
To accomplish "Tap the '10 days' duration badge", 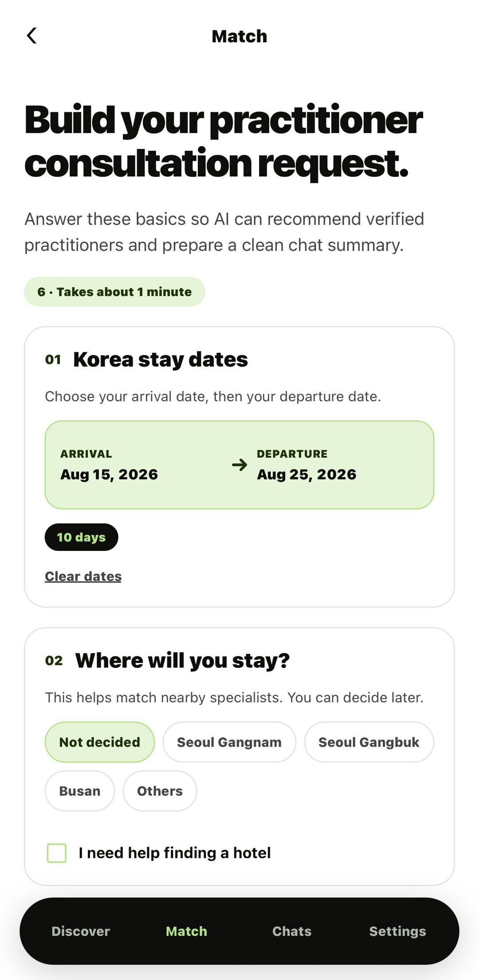I will [x=82, y=537].
